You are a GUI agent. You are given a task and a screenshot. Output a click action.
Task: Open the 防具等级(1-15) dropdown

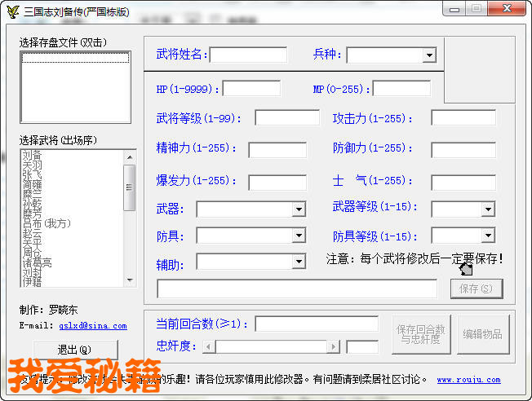(487, 236)
